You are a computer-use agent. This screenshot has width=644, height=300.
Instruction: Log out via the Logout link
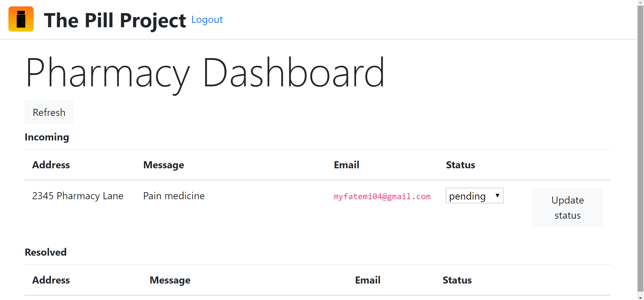[x=207, y=19]
